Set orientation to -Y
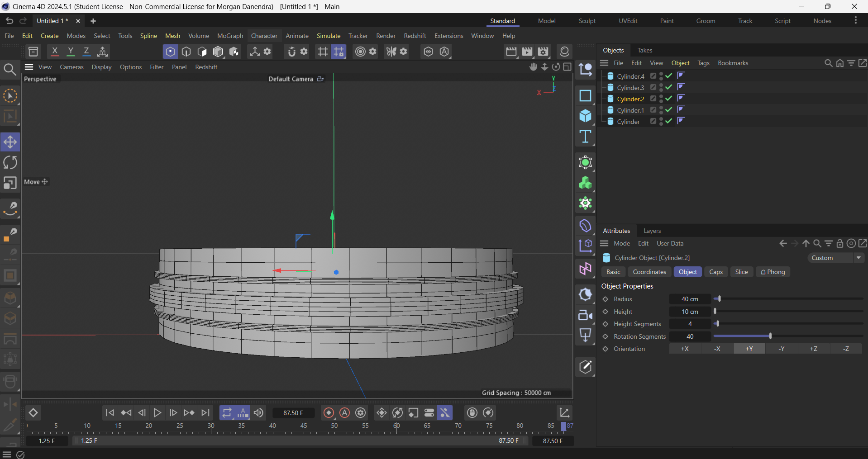This screenshot has width=868, height=459. coord(782,349)
